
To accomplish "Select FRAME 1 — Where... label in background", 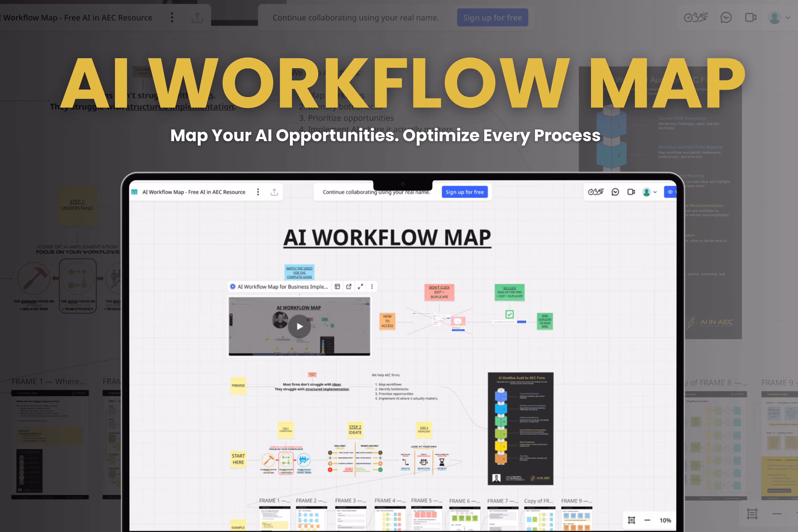I will click(x=48, y=382).
